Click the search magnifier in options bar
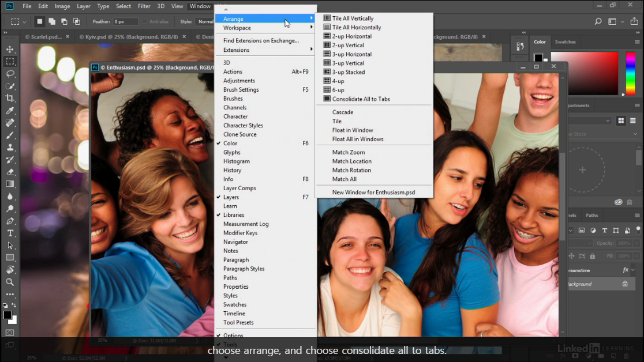 [x=598, y=21]
